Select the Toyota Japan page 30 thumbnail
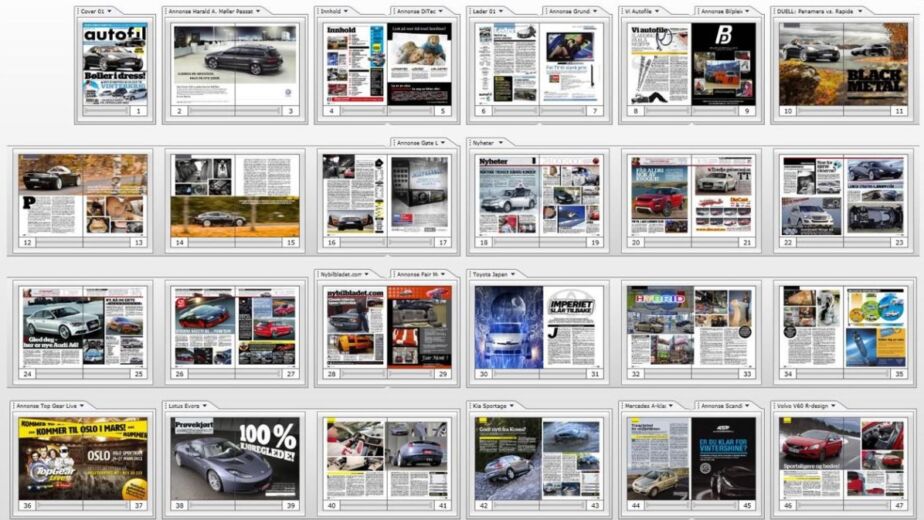Screen dimensions: 924x520 tap(507, 327)
